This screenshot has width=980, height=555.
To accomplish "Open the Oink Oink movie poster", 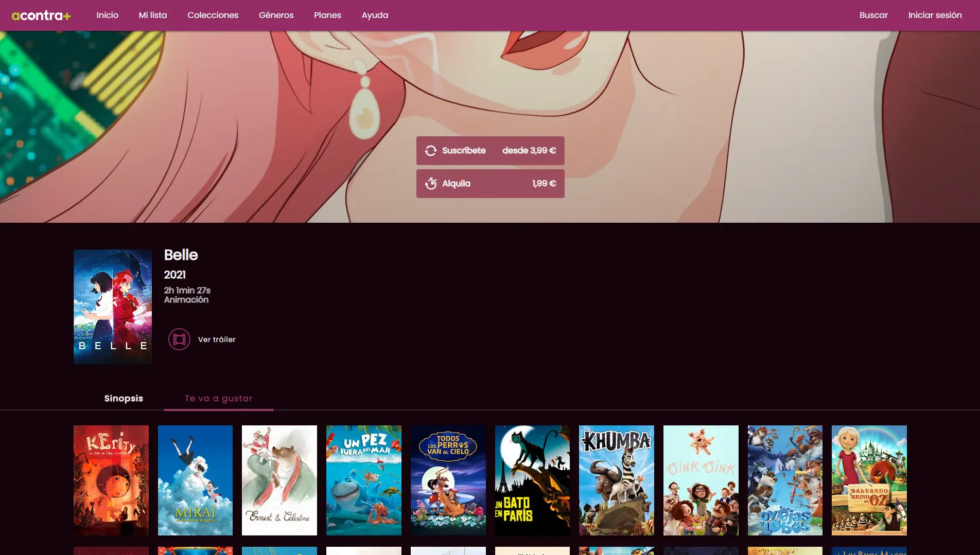I will click(701, 480).
